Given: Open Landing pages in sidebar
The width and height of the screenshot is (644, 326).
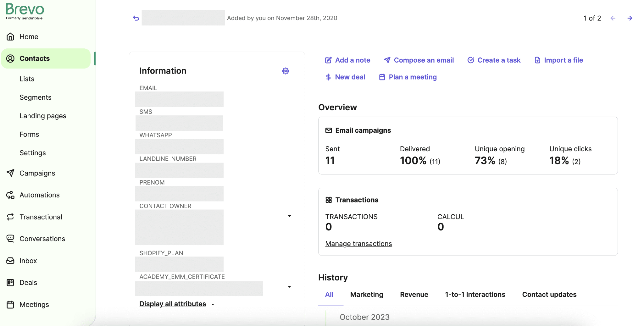Looking at the screenshot, I should coord(43,116).
